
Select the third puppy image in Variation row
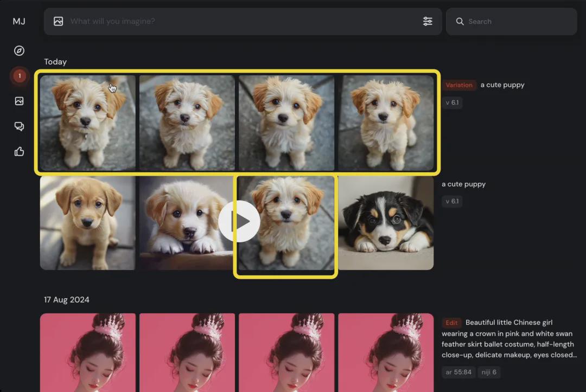[286, 123]
